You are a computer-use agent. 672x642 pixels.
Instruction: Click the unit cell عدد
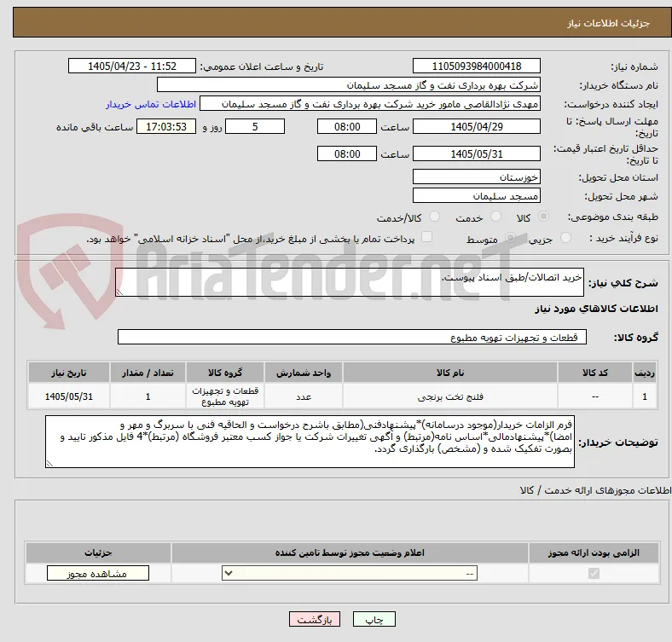click(x=304, y=396)
